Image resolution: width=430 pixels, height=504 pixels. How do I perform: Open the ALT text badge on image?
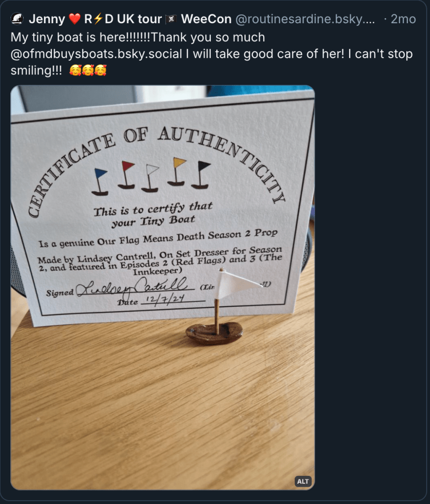click(x=303, y=481)
